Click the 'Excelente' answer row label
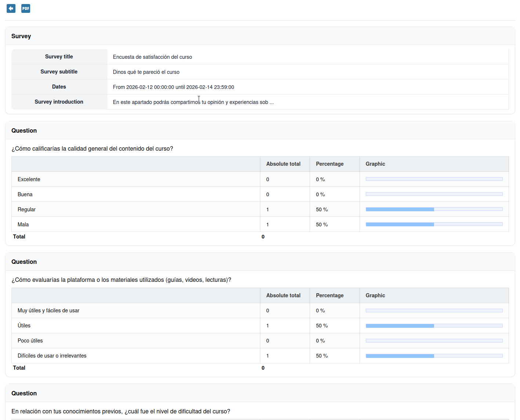The height and width of the screenshot is (420, 520). (x=29, y=179)
